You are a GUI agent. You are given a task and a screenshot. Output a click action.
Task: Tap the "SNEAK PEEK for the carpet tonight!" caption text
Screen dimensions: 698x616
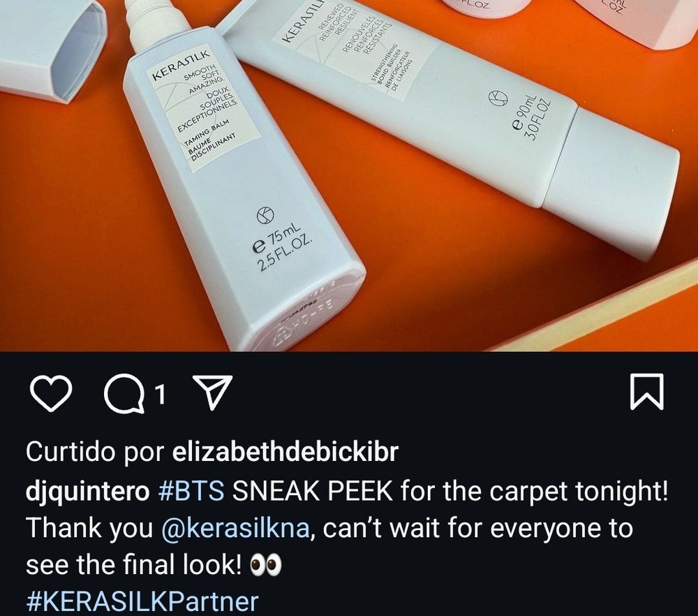point(450,491)
